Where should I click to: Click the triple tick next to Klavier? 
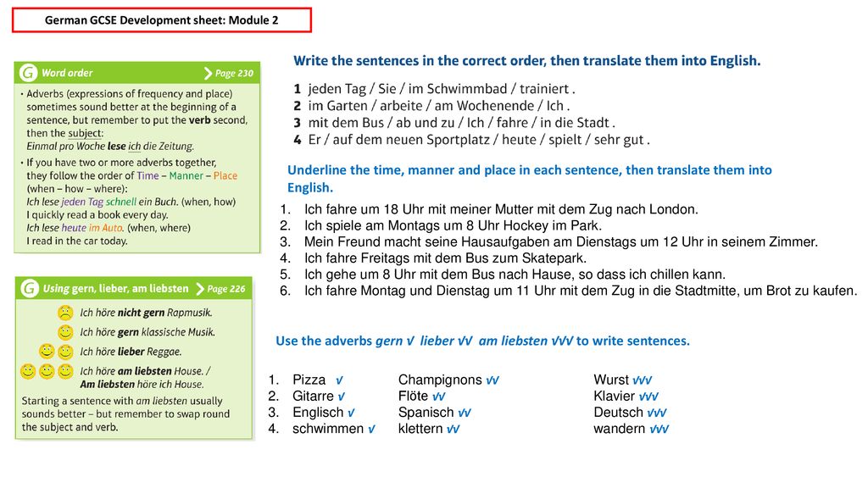648,396
